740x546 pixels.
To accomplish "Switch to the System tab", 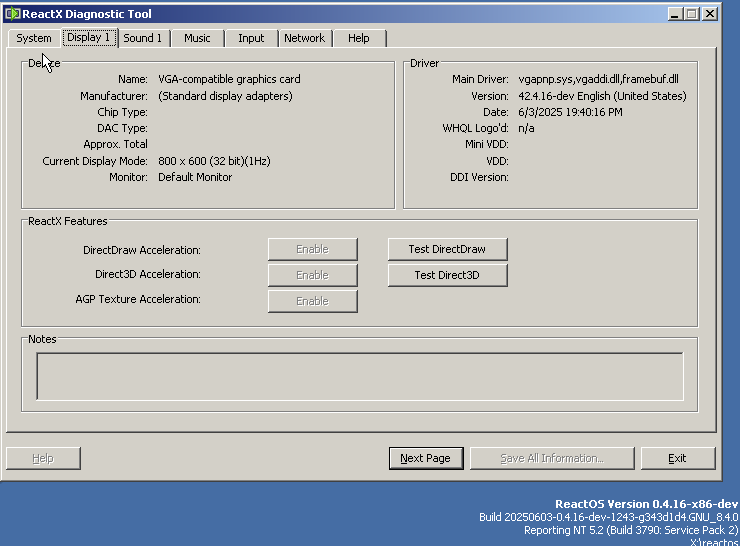I will tap(34, 38).
